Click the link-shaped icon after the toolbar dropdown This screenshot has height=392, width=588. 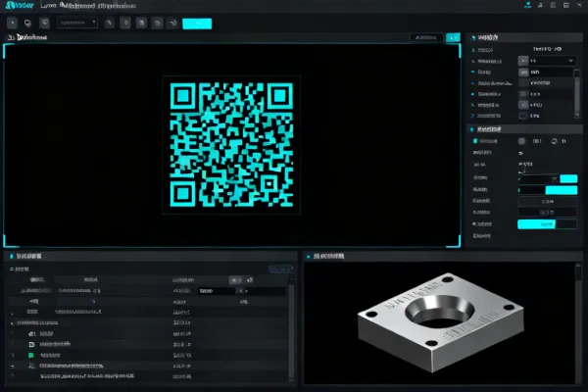click(x=109, y=24)
